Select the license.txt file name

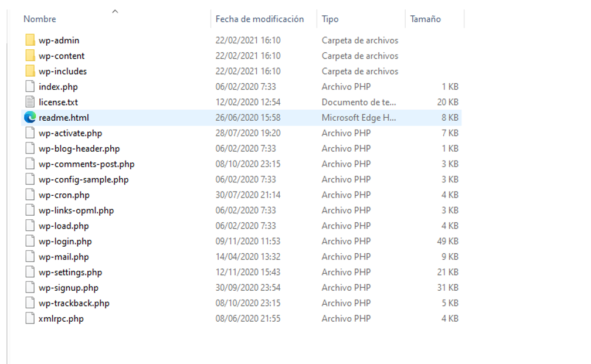pos(58,102)
